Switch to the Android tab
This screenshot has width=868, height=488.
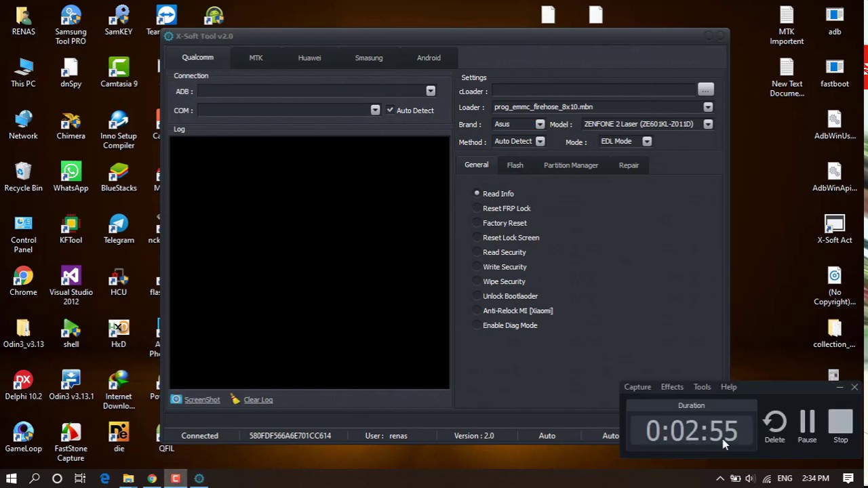[429, 58]
